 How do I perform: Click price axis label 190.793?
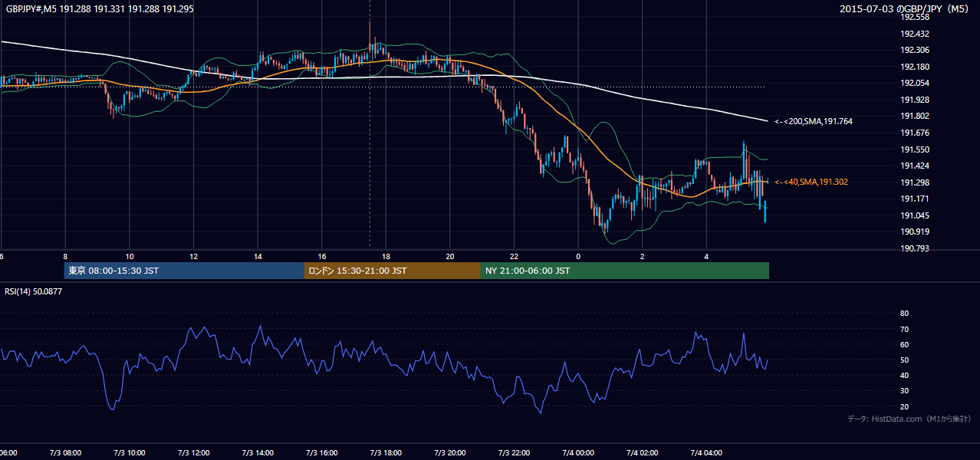click(915, 248)
